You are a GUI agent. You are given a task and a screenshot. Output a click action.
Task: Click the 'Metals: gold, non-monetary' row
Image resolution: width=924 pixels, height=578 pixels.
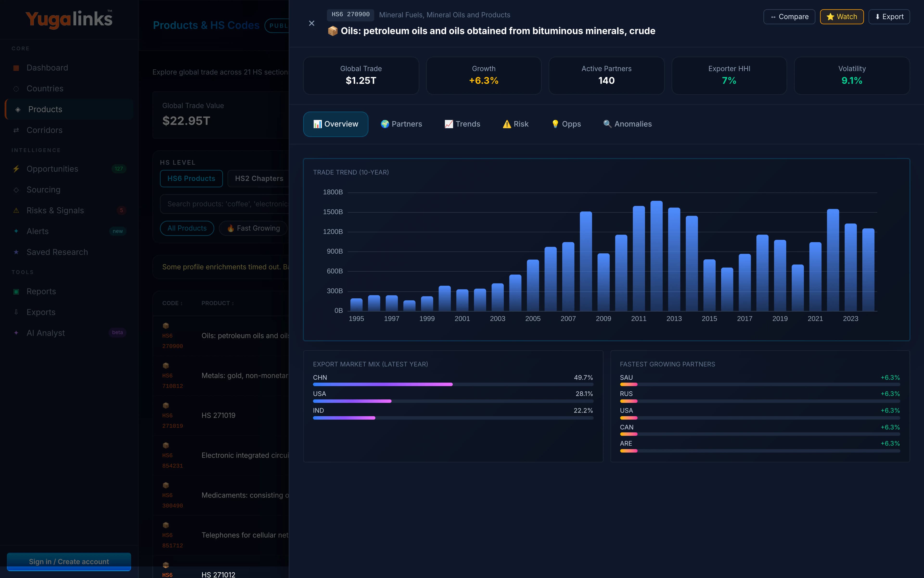[221, 376]
